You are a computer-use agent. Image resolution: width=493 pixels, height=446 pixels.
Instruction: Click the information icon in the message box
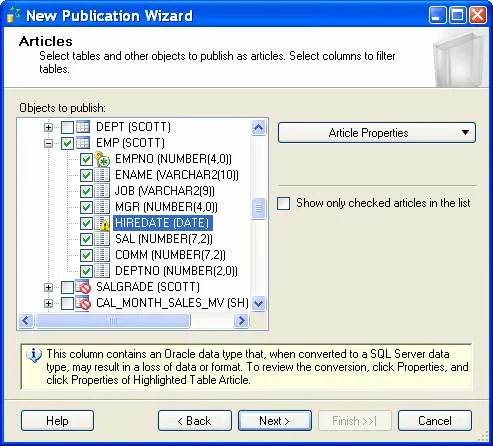pyautogui.click(x=34, y=355)
